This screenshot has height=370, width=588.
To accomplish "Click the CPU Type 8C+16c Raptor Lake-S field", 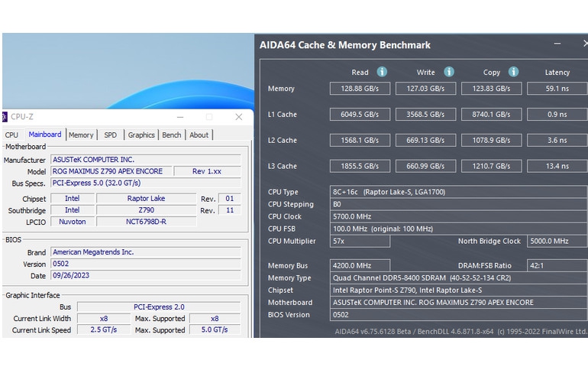I will (x=459, y=192).
